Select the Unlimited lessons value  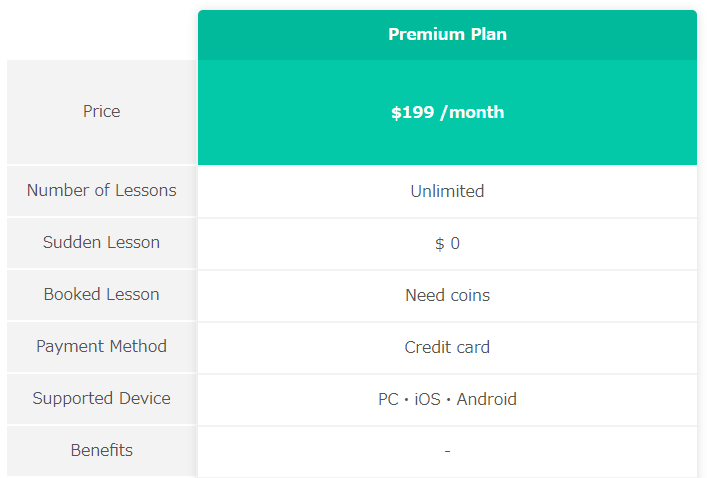tap(447, 191)
